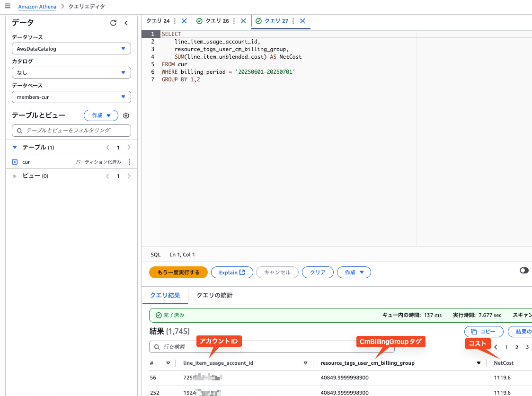Open the hamburger navigation menu

(8, 6)
